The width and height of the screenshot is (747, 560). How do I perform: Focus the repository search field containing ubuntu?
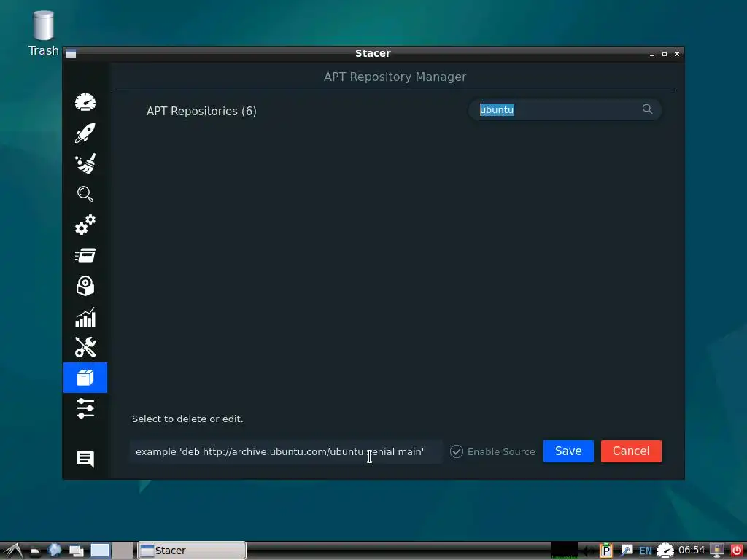pyautogui.click(x=565, y=109)
